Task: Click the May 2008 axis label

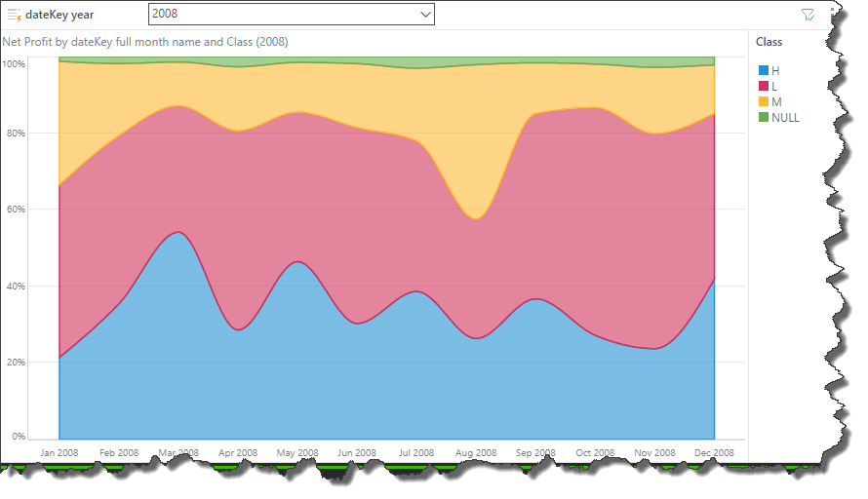Action: click(297, 453)
